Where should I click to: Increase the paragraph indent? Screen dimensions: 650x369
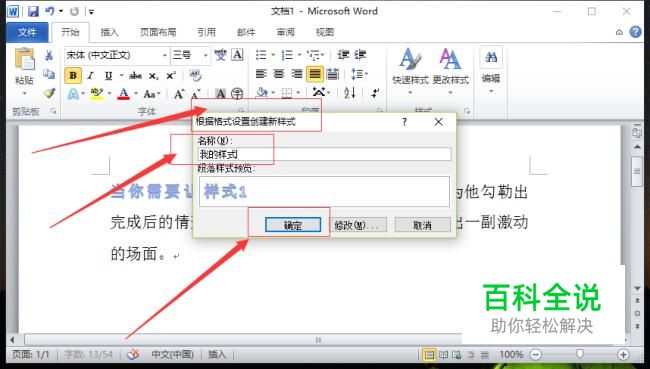[x=360, y=55]
